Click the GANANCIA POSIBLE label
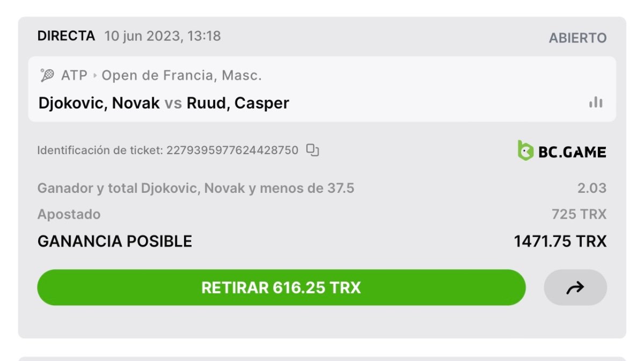Viewport: 644px width, 361px height. [x=115, y=242]
